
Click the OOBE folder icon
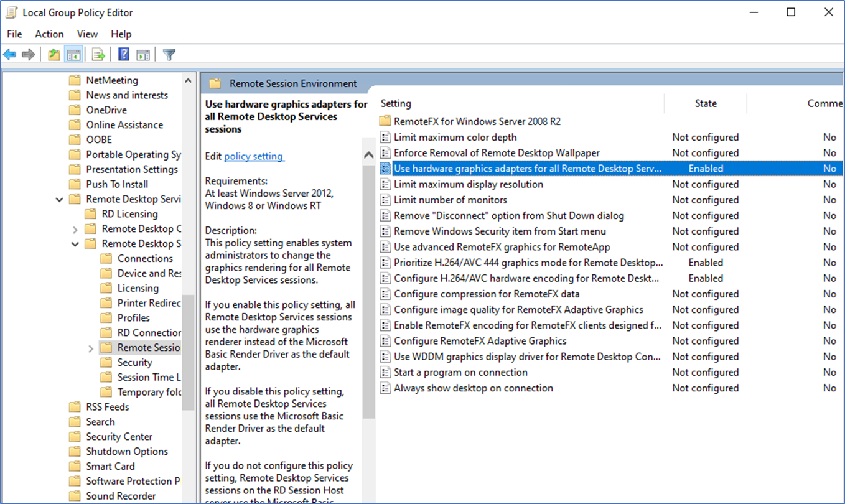[75, 140]
